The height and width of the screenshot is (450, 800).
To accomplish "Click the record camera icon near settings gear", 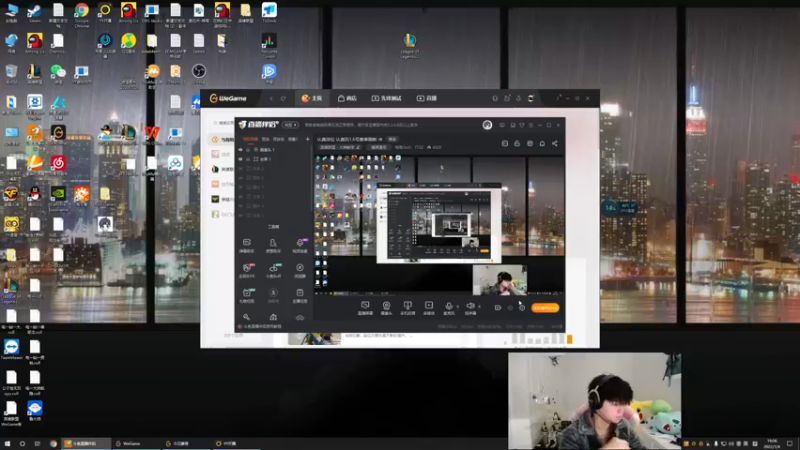I will pos(497,308).
